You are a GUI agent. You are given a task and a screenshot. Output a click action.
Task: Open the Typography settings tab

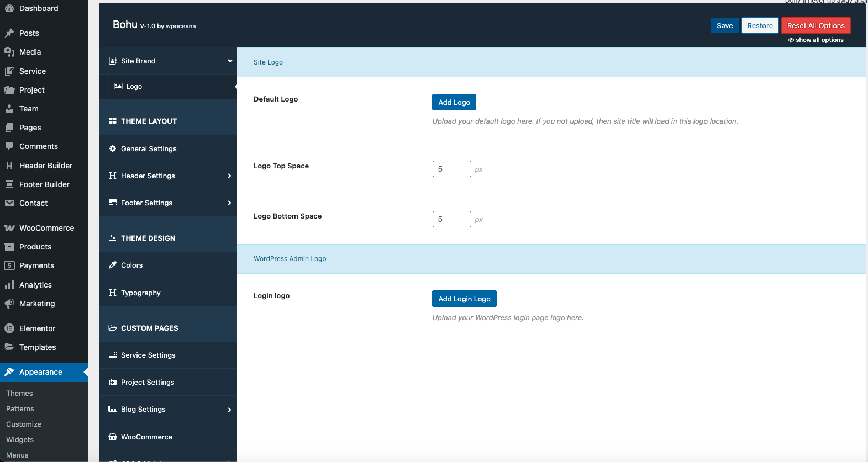[x=140, y=293]
